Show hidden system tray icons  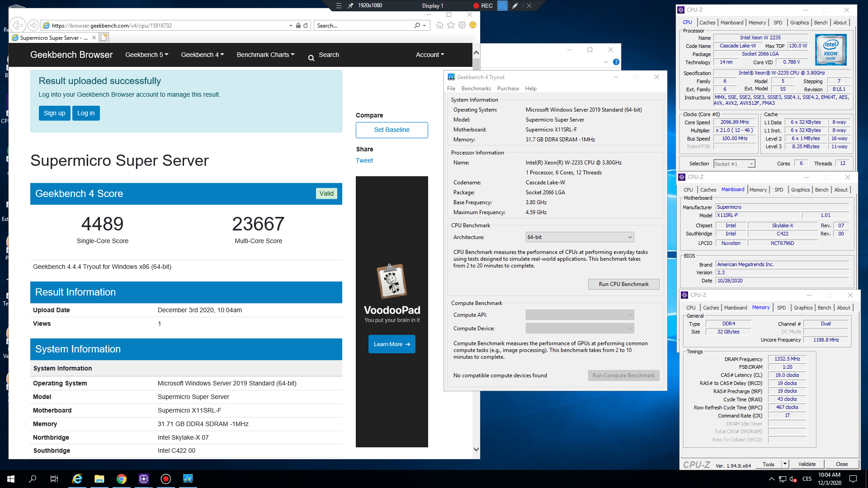point(771,479)
